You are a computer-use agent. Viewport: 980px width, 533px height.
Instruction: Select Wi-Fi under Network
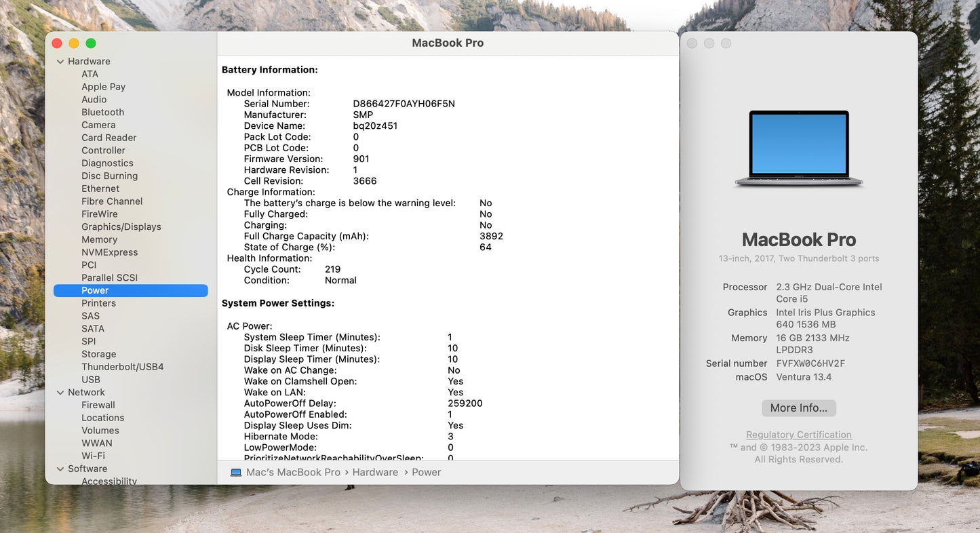[x=93, y=456]
